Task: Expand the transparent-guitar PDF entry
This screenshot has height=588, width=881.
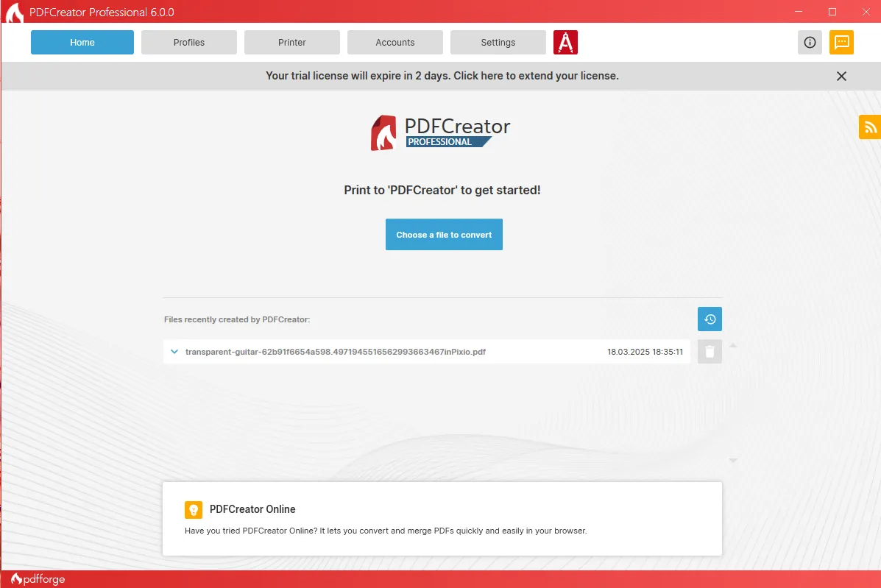Action: [x=174, y=351]
